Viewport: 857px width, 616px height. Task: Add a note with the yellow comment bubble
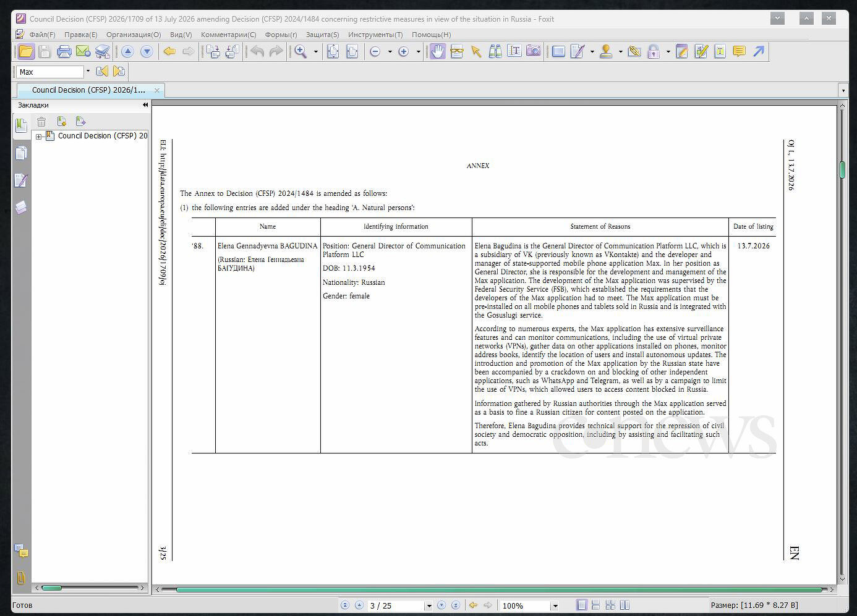(739, 52)
